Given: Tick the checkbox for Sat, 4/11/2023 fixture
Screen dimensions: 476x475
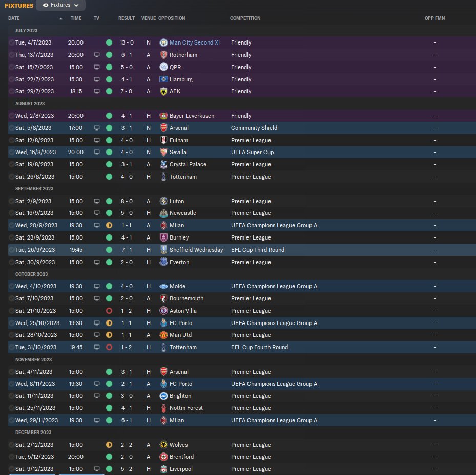Looking at the screenshot, I should click(12, 372).
